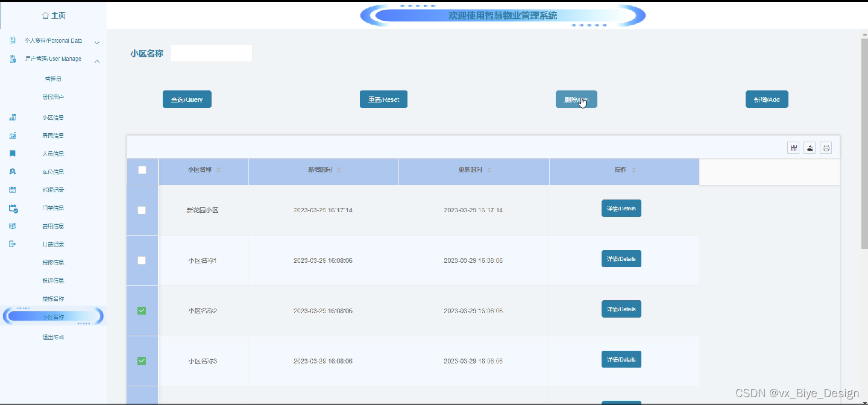Click the 小区名称 search input field

pos(211,53)
